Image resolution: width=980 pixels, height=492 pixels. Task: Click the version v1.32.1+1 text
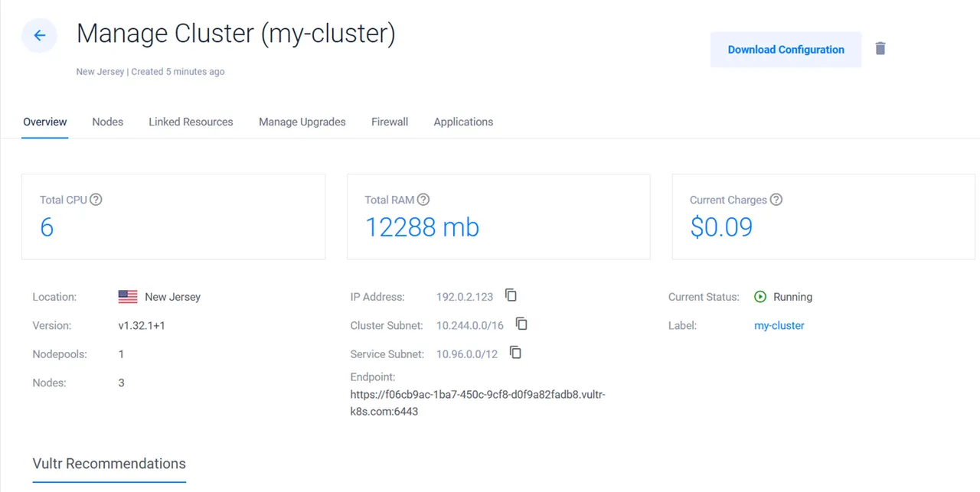tap(142, 325)
